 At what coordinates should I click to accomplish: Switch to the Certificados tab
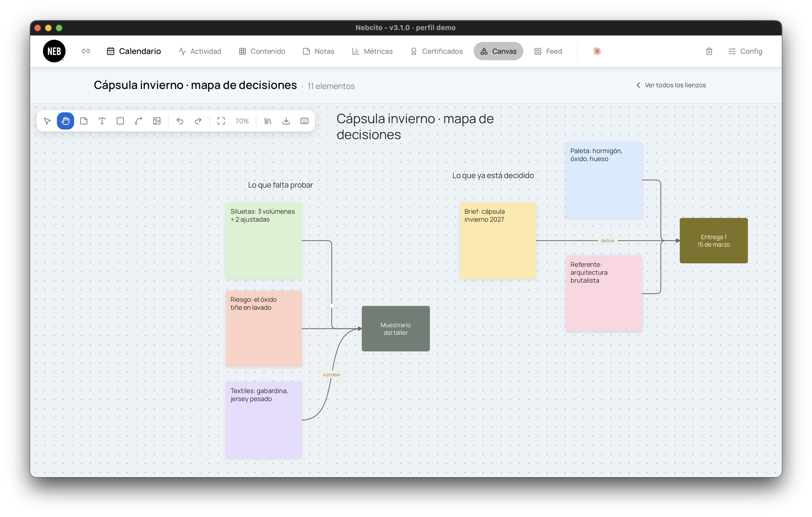(x=436, y=51)
